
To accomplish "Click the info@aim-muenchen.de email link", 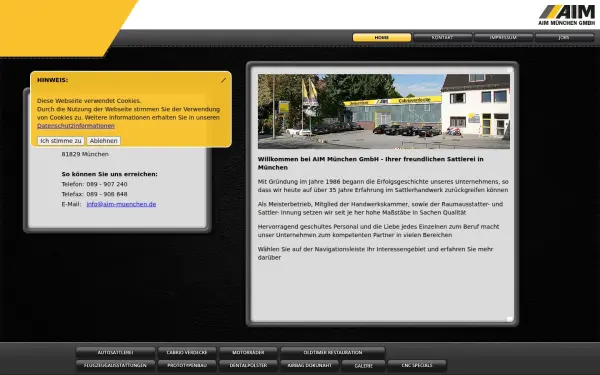I will (121, 204).
